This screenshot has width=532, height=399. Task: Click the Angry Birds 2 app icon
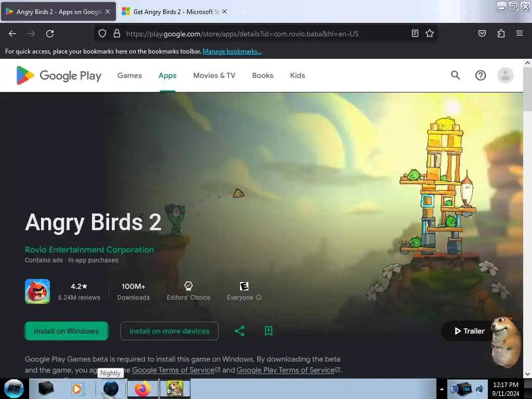[37, 291]
